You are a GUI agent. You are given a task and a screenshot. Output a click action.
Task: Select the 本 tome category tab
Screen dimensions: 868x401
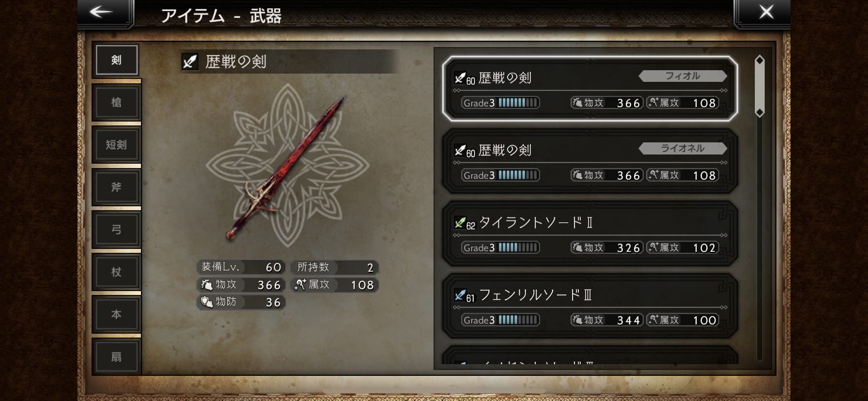[x=117, y=314]
